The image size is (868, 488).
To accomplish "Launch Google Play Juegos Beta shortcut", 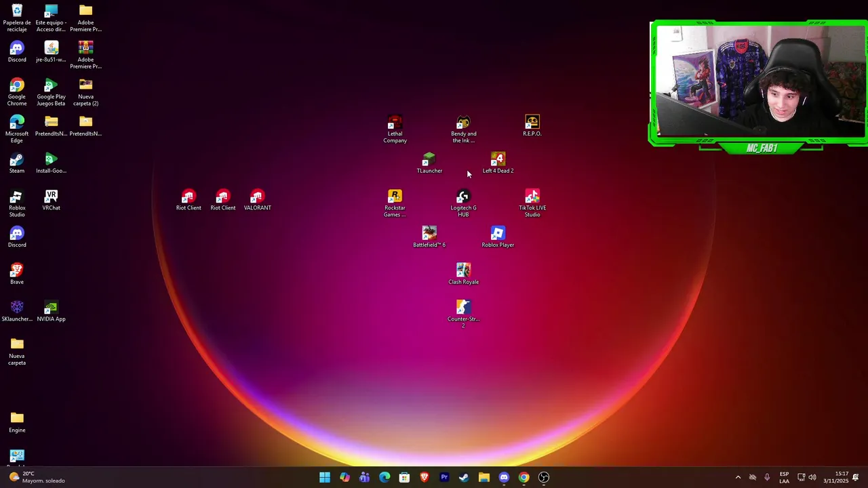I will click(51, 92).
